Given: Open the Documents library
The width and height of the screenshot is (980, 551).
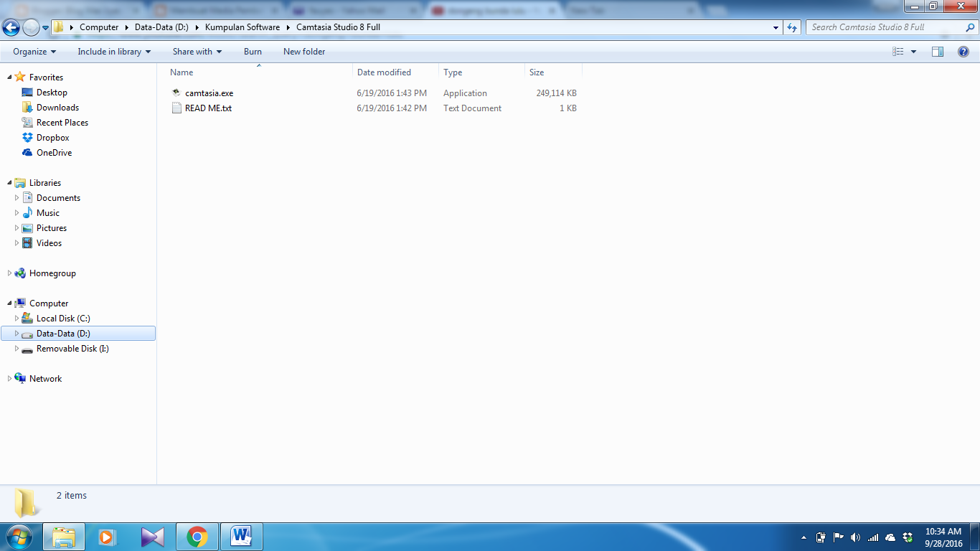Looking at the screenshot, I should (x=58, y=198).
